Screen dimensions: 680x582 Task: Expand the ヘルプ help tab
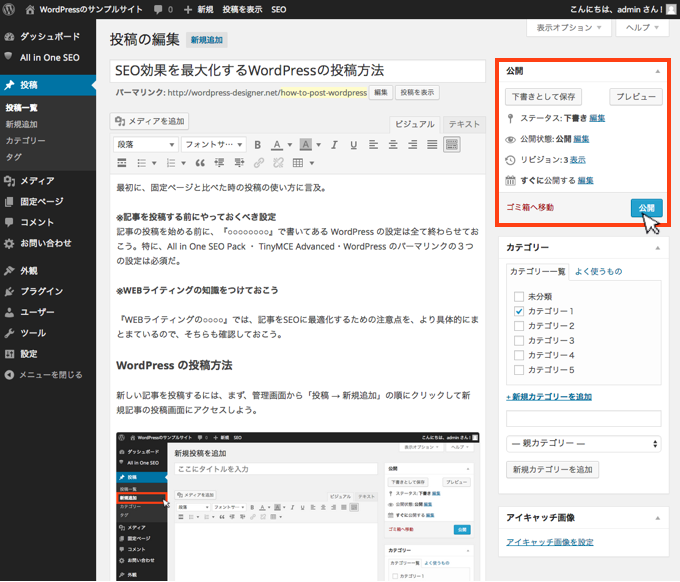[643, 28]
